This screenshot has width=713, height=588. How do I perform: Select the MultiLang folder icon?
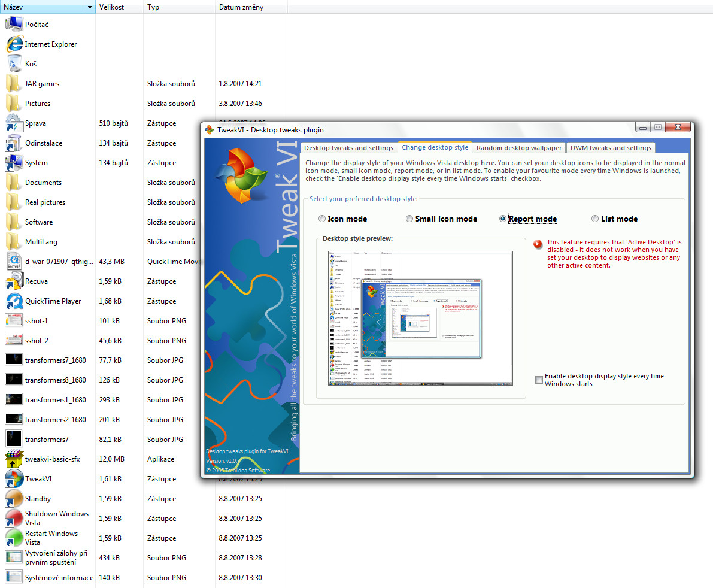pos(14,242)
